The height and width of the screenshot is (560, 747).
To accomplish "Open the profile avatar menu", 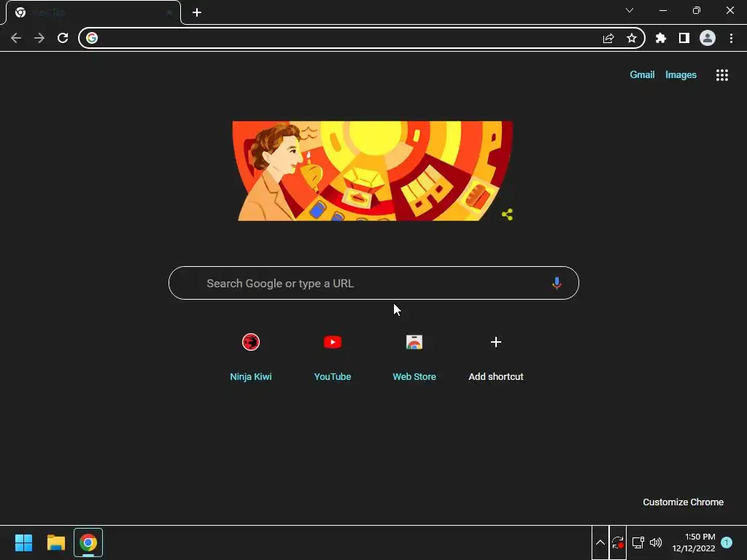I will [x=708, y=38].
